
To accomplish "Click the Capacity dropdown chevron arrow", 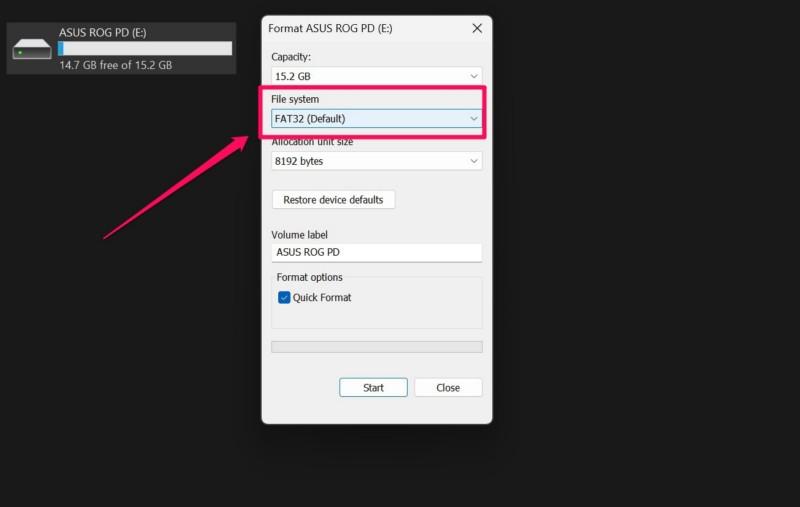I will pyautogui.click(x=473, y=76).
